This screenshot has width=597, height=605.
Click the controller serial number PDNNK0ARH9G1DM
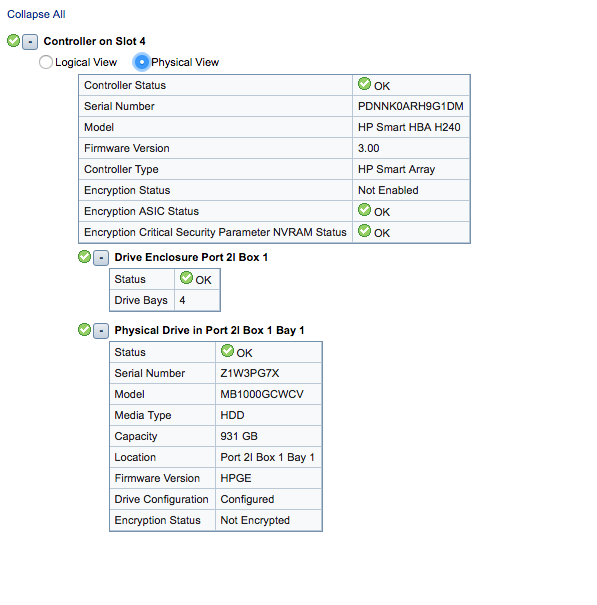(411, 106)
